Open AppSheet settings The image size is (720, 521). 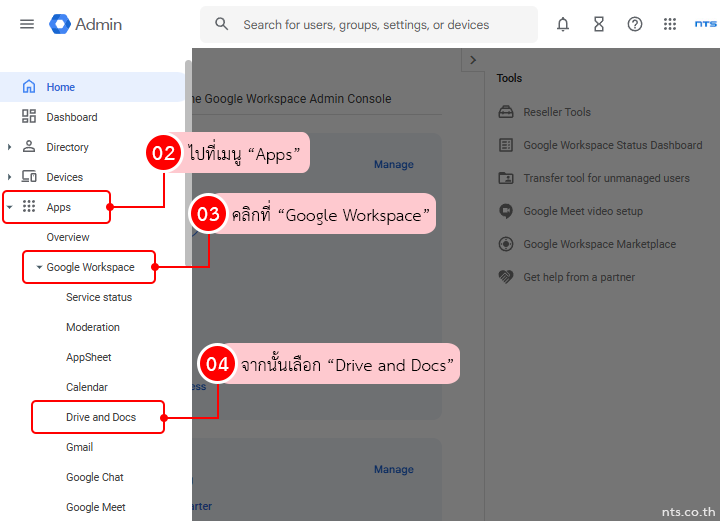(x=89, y=357)
